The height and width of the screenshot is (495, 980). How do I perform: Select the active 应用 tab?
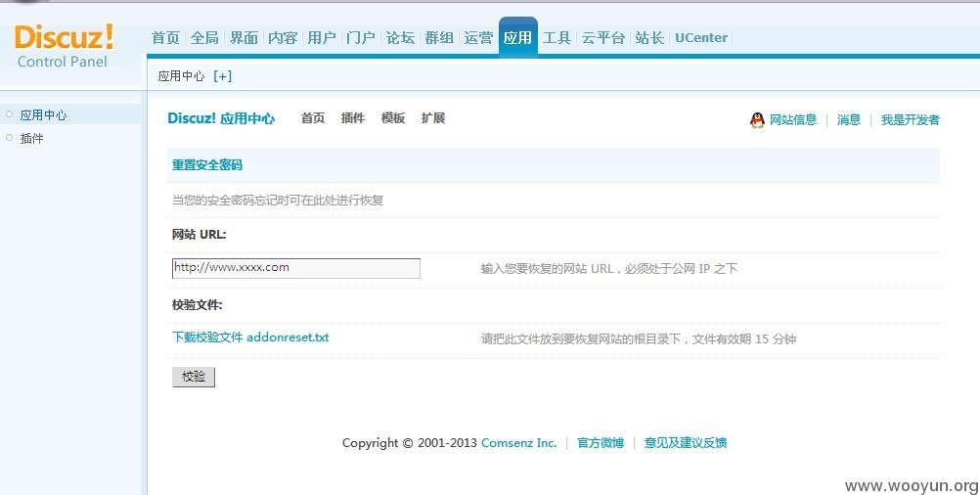coord(518,37)
